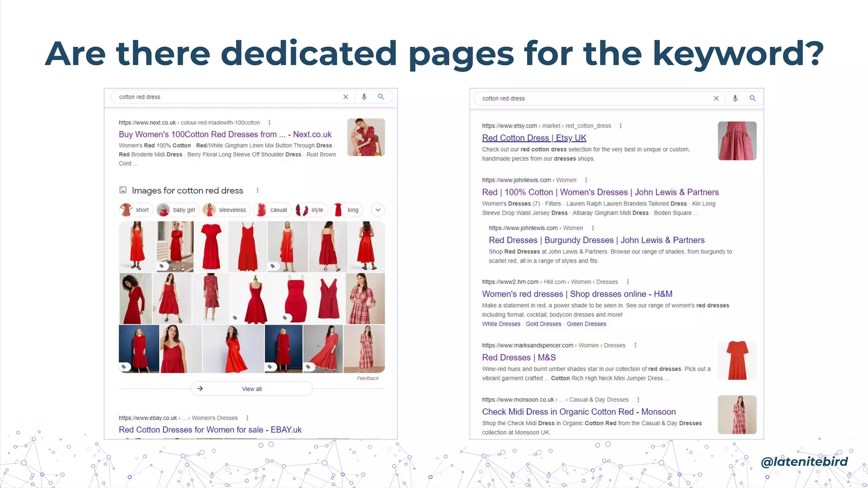Click the View all images link
Viewport: 868px width, 488px height.
(x=252, y=389)
